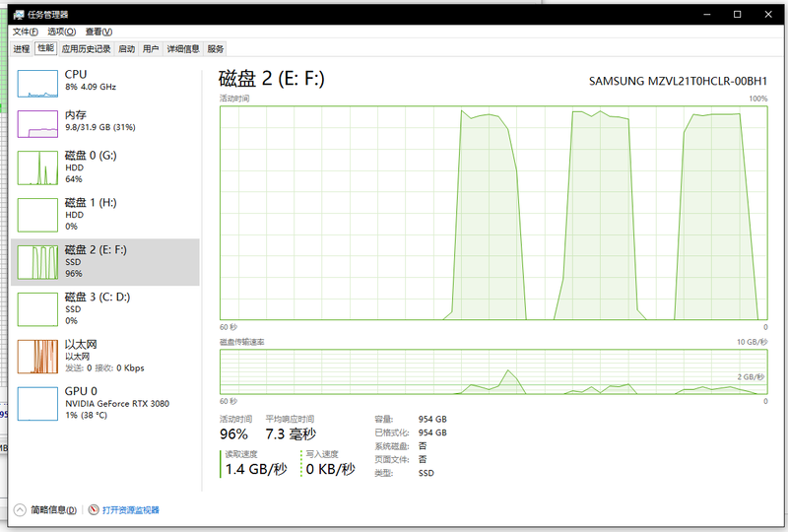Open the 查看 menu
The image size is (788, 532).
(98, 32)
